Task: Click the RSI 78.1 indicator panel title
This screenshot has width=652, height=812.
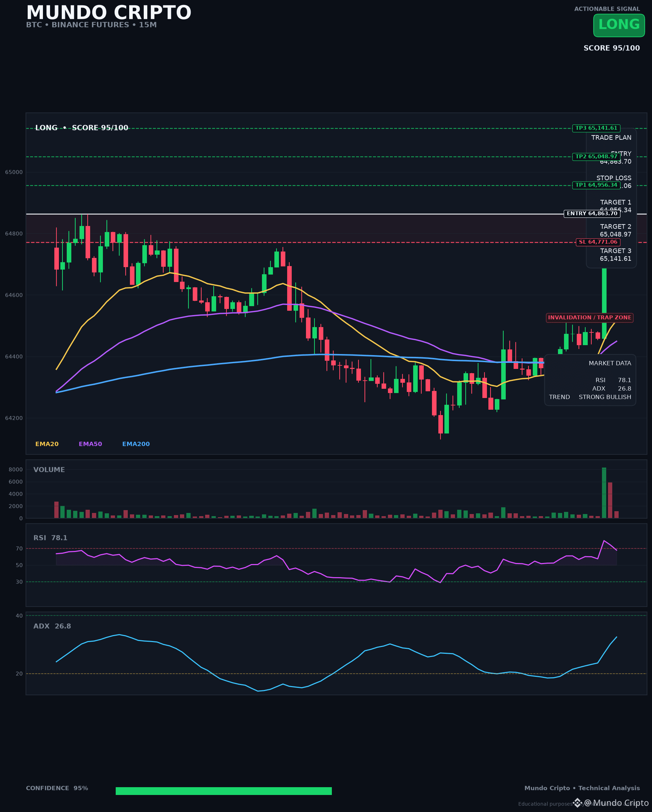Action: coord(50,538)
